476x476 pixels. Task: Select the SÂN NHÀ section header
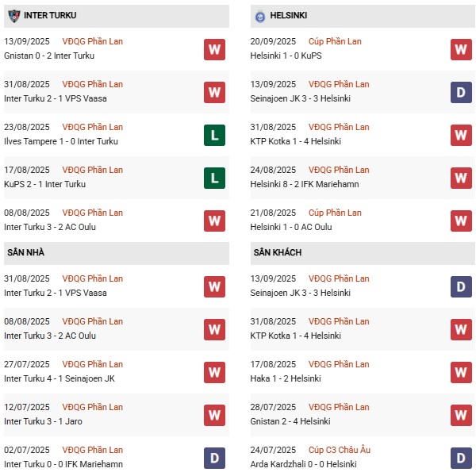(x=117, y=253)
